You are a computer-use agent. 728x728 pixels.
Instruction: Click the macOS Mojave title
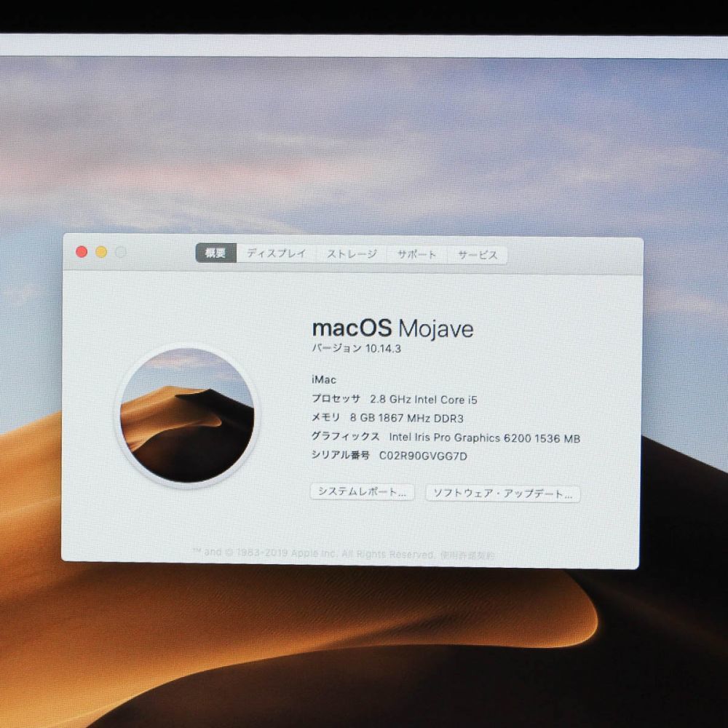[x=393, y=328]
